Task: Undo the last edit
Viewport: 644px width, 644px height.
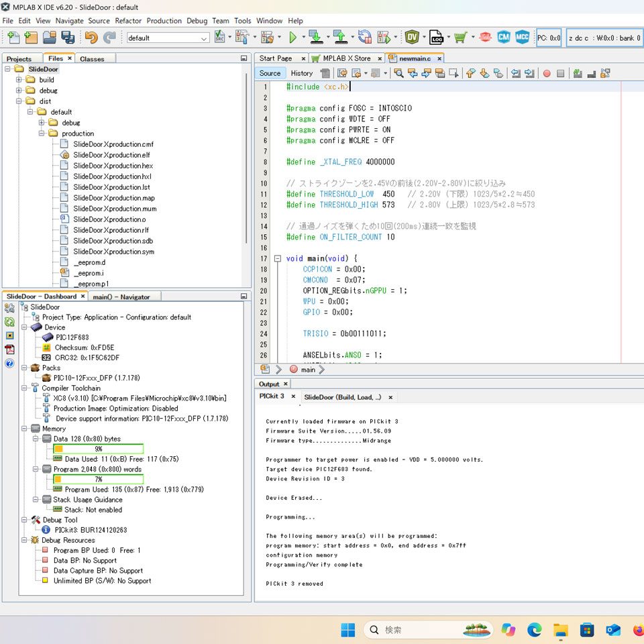Action: (91, 38)
